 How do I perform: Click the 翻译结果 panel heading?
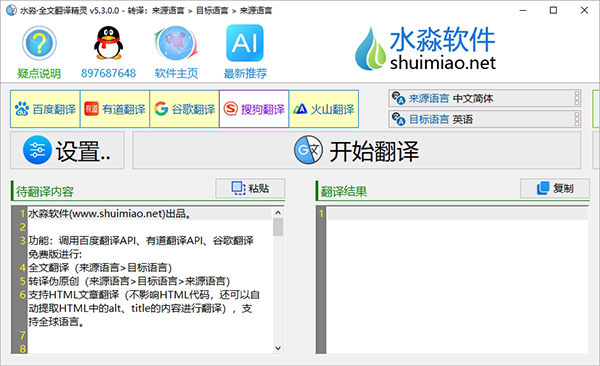pos(344,191)
